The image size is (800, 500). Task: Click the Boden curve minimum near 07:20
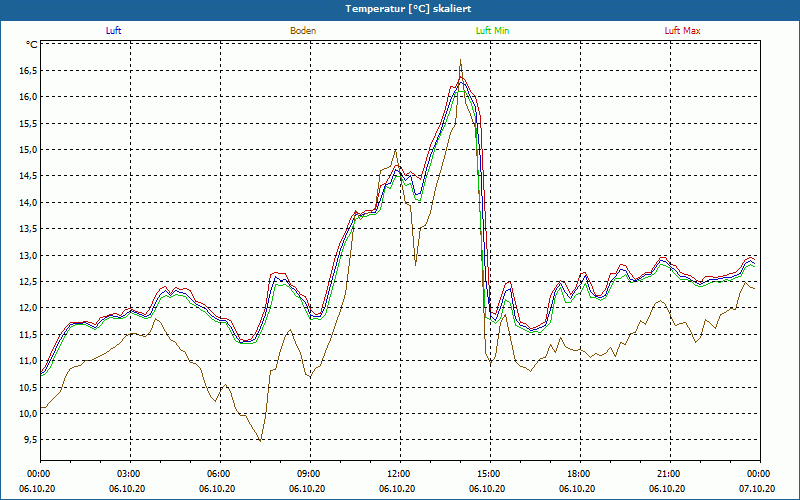click(x=260, y=441)
